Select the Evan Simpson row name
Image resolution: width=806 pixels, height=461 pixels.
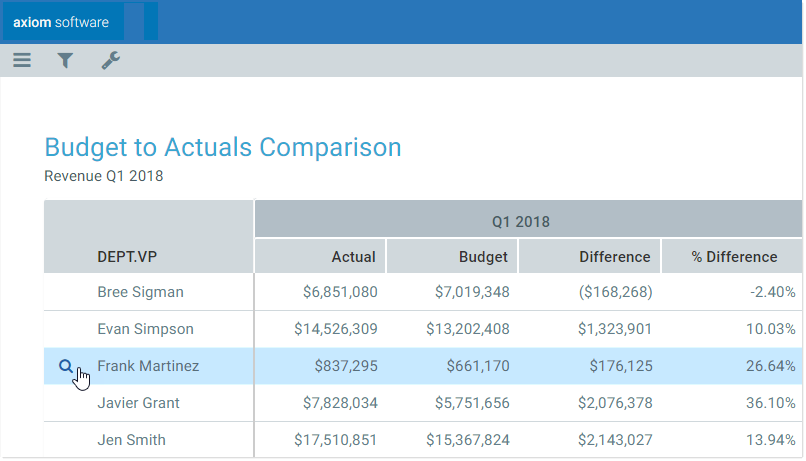click(145, 329)
